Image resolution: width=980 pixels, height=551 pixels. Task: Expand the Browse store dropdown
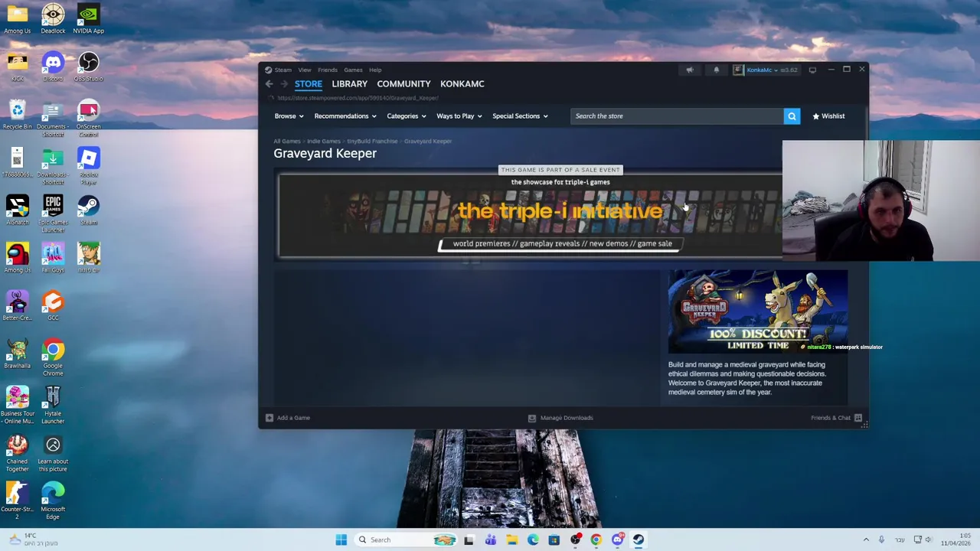click(x=289, y=116)
